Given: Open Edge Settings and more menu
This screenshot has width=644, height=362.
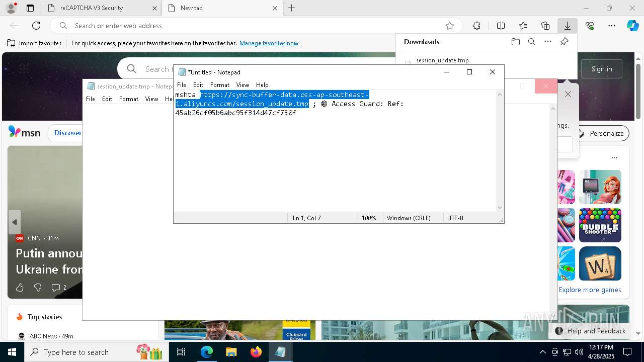Looking at the screenshot, I should click(612, 26).
